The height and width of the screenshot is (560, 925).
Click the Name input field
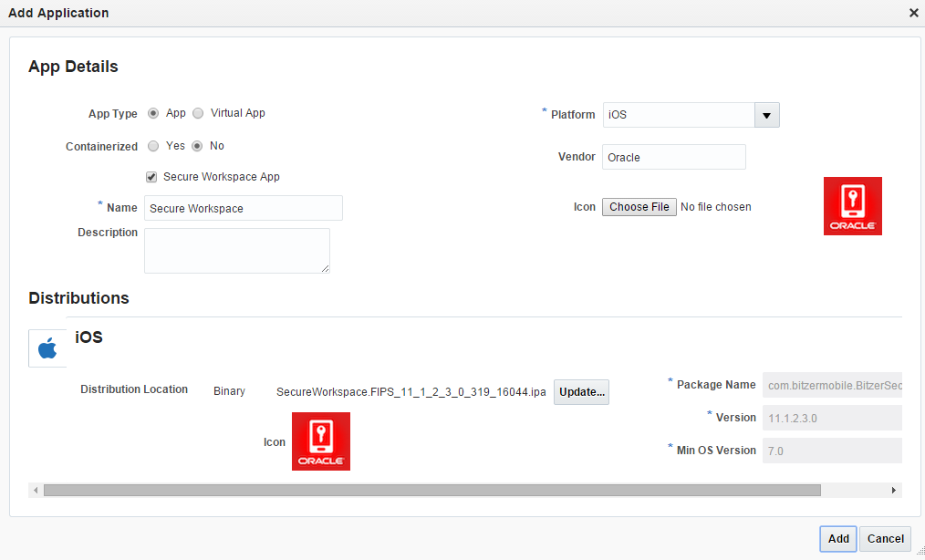pyautogui.click(x=243, y=208)
